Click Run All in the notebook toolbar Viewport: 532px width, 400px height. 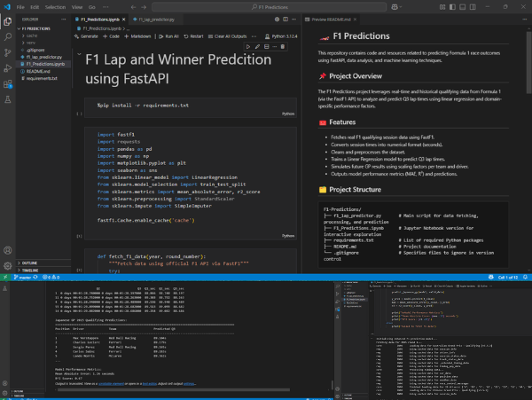click(168, 36)
